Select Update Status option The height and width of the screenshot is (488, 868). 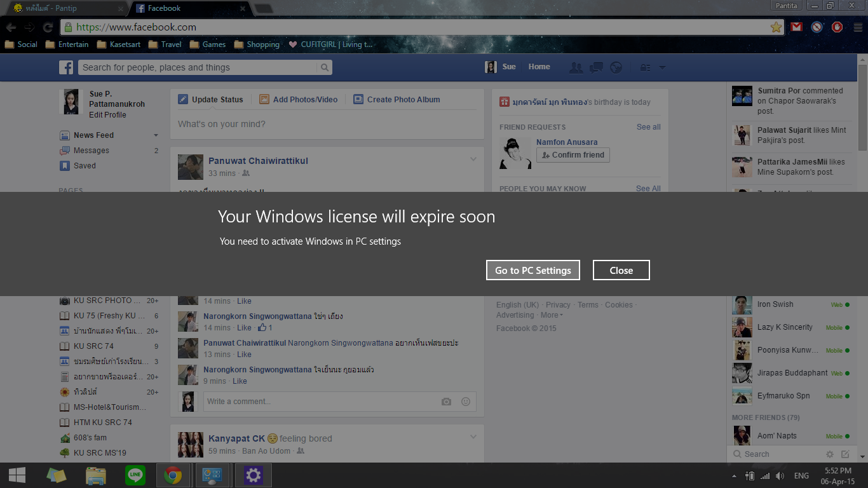point(211,100)
